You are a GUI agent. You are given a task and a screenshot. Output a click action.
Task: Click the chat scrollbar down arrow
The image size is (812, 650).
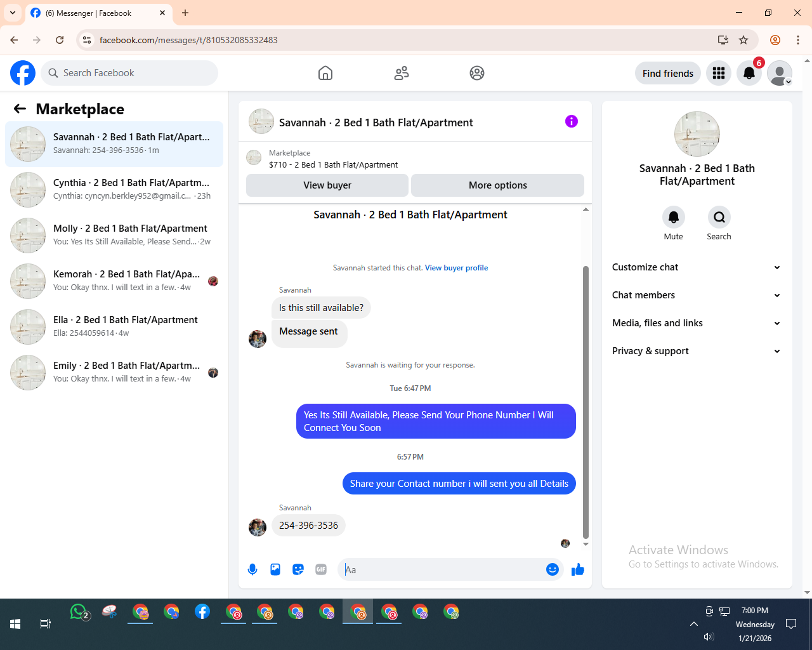[x=586, y=544]
